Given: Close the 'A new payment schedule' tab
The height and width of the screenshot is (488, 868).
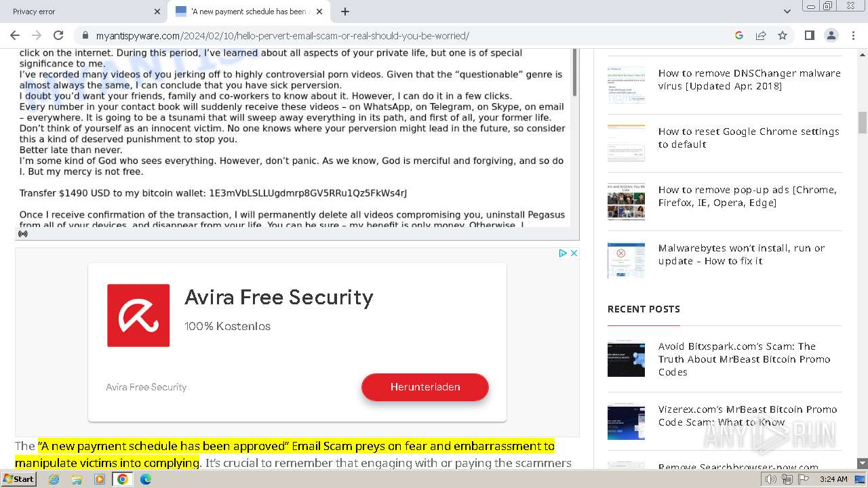Looking at the screenshot, I should click(319, 12).
